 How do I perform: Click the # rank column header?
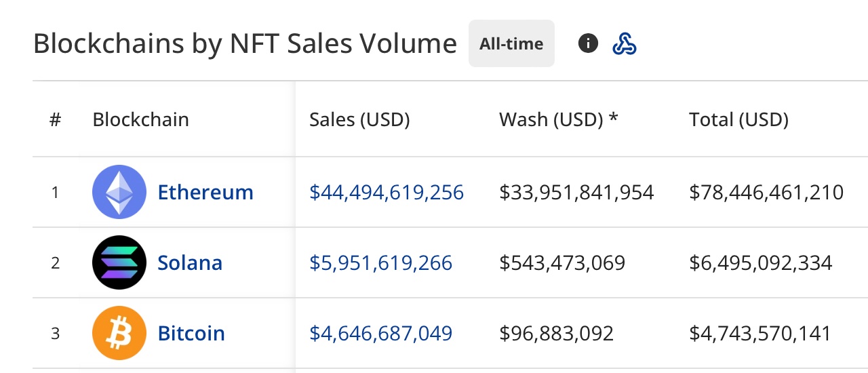pos(55,119)
